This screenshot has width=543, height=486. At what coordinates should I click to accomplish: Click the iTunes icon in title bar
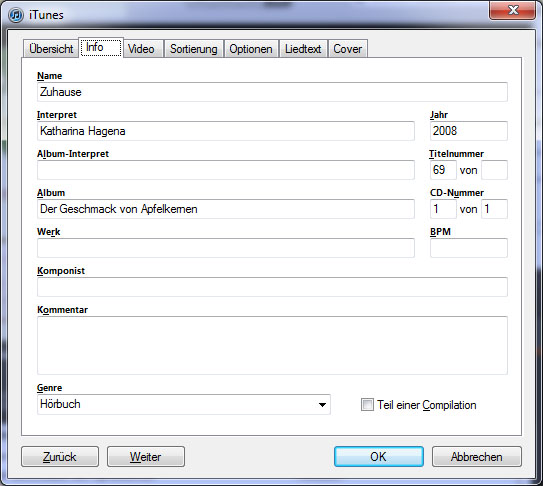point(16,15)
